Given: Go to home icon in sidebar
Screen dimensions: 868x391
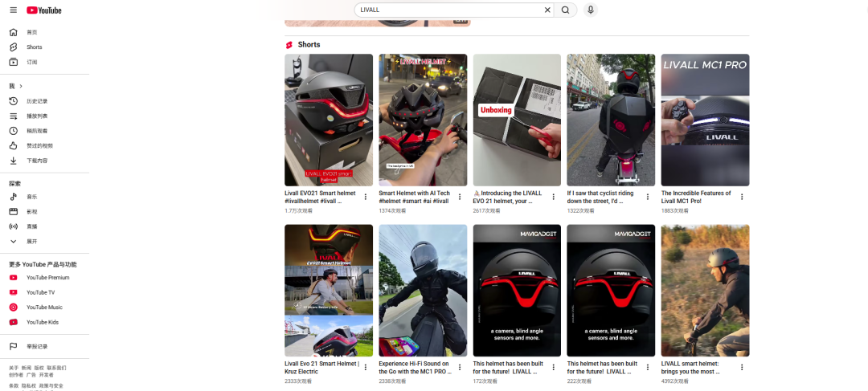Looking at the screenshot, I should point(14,32).
